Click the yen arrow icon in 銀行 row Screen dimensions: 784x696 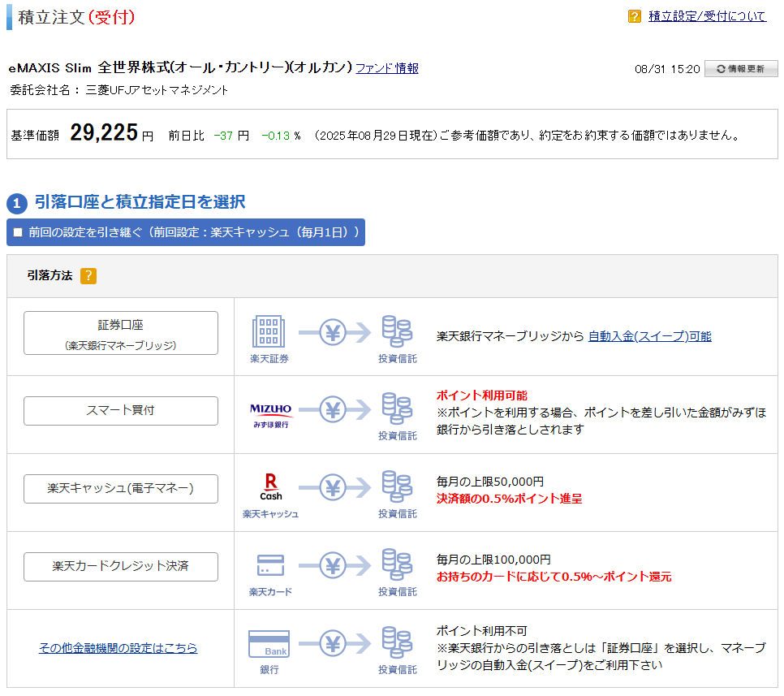(x=335, y=643)
